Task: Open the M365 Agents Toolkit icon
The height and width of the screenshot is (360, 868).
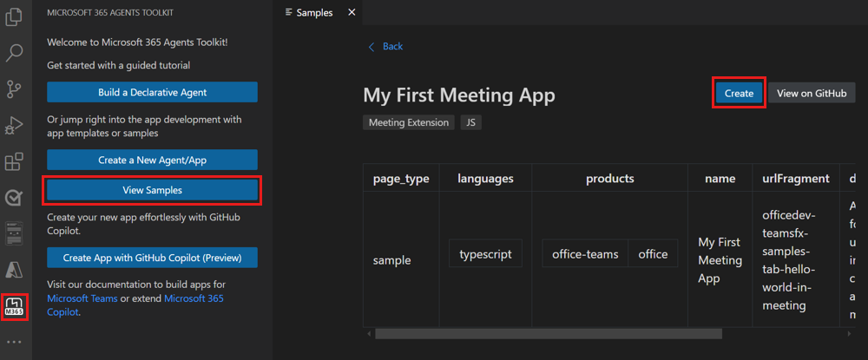Action: tap(13, 306)
